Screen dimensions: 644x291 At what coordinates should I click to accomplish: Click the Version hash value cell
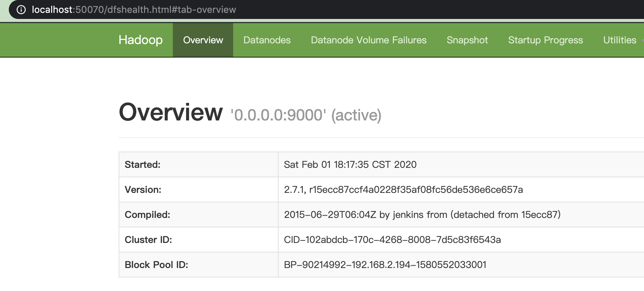[403, 189]
